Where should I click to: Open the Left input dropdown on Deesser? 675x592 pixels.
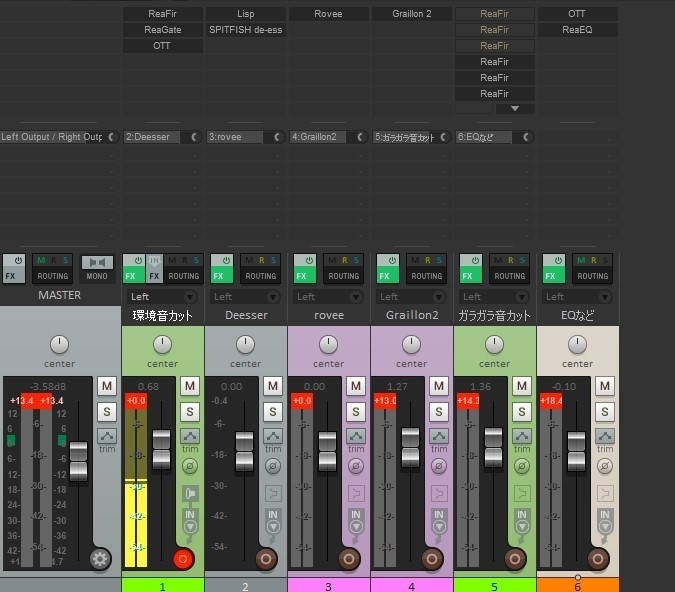[245, 297]
